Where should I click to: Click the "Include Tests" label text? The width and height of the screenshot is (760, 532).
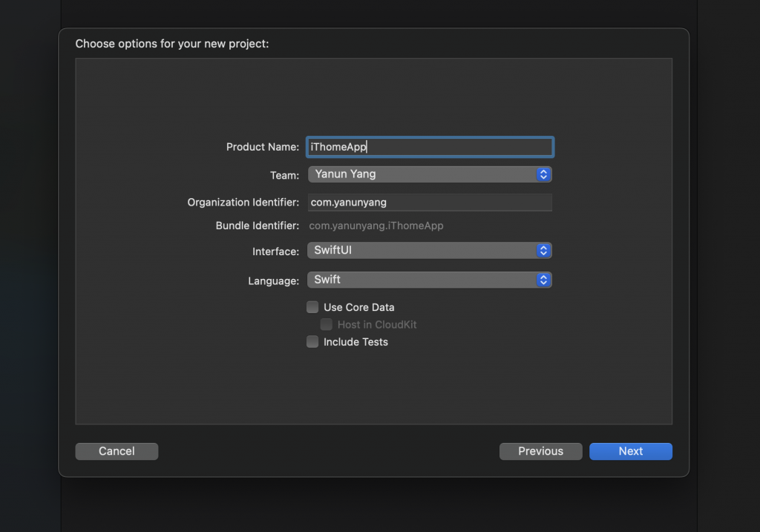pos(356,342)
